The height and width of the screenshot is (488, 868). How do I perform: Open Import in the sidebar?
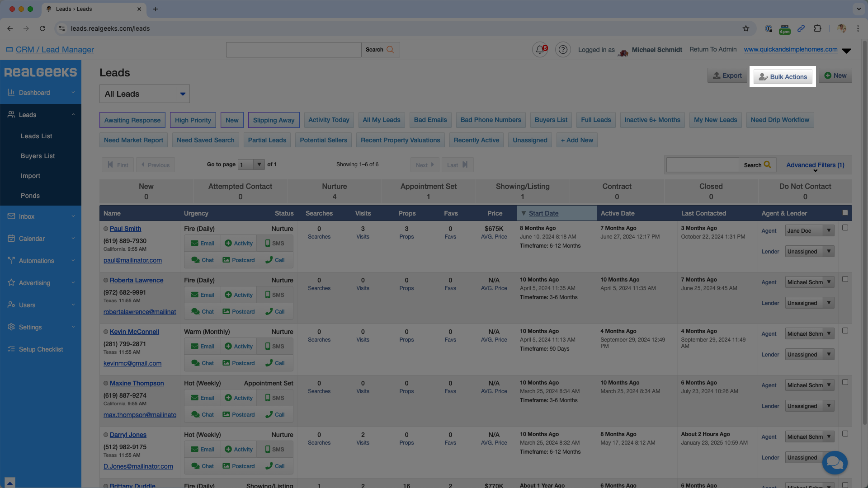[30, 176]
